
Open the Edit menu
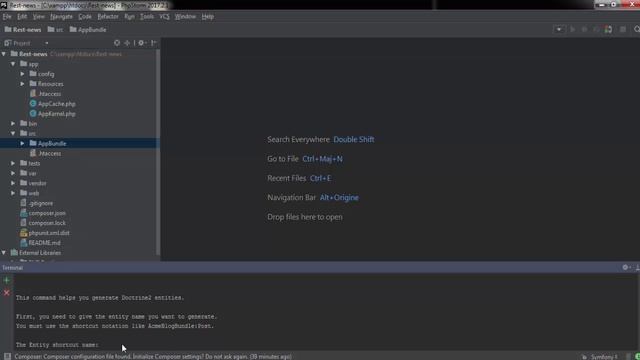22,17
